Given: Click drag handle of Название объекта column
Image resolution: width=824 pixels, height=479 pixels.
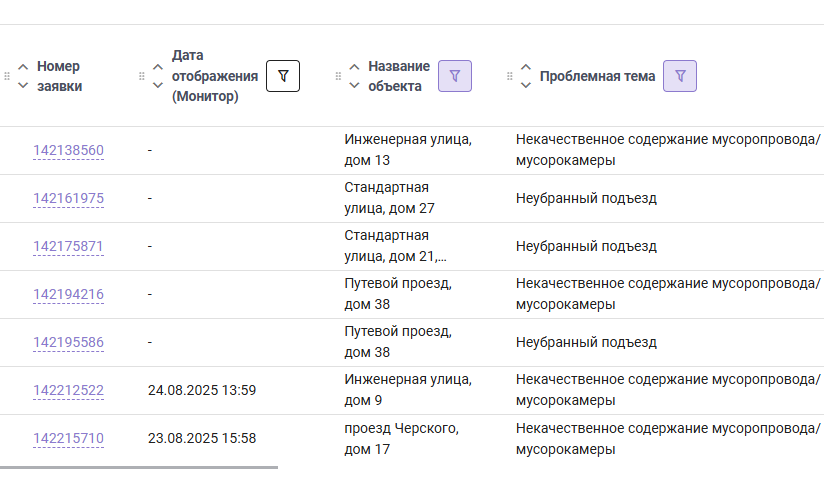Looking at the screenshot, I should pos(338,76).
